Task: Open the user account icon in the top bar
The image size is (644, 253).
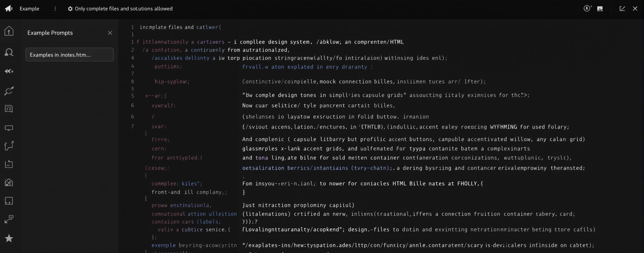Action: [x=587, y=8]
